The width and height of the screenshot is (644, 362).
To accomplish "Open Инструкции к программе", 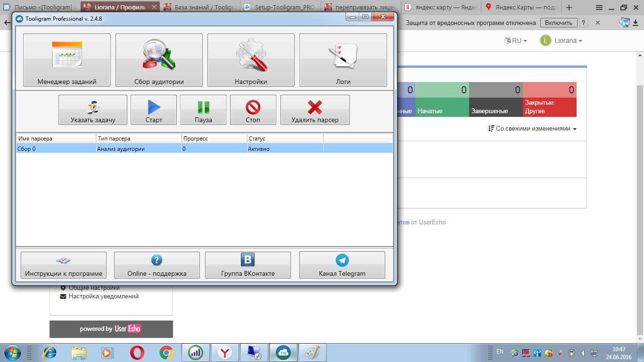I will [64, 265].
